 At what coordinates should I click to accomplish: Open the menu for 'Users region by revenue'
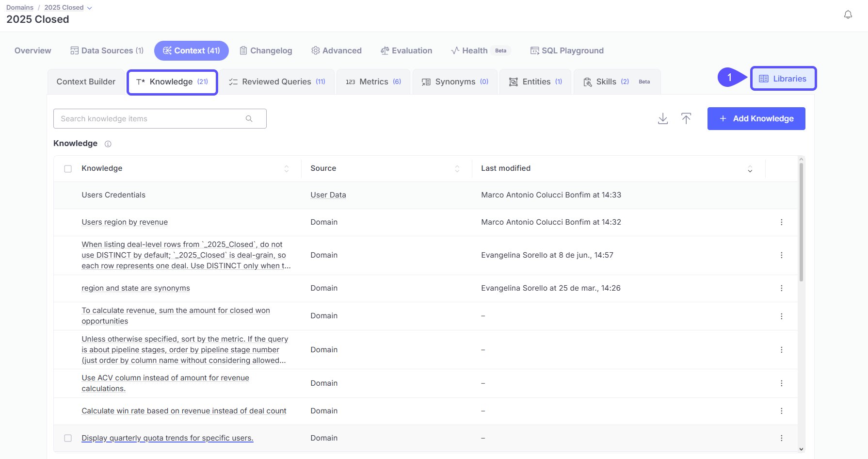click(781, 222)
